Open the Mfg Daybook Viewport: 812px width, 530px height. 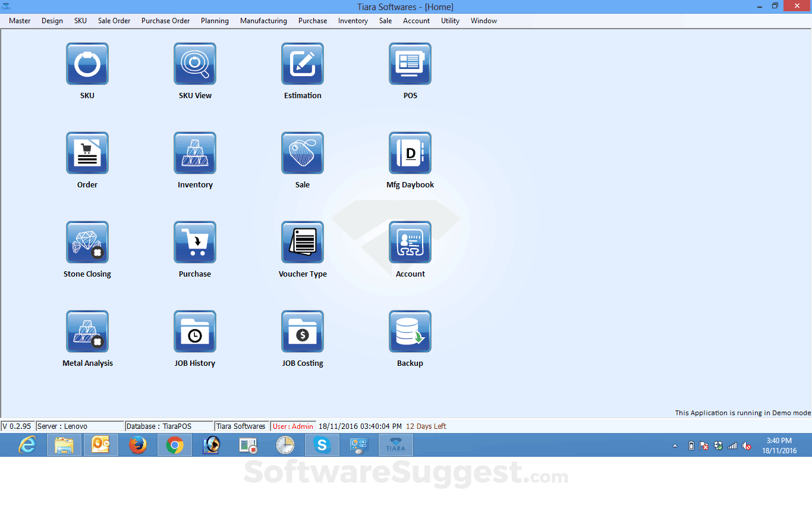[410, 153]
